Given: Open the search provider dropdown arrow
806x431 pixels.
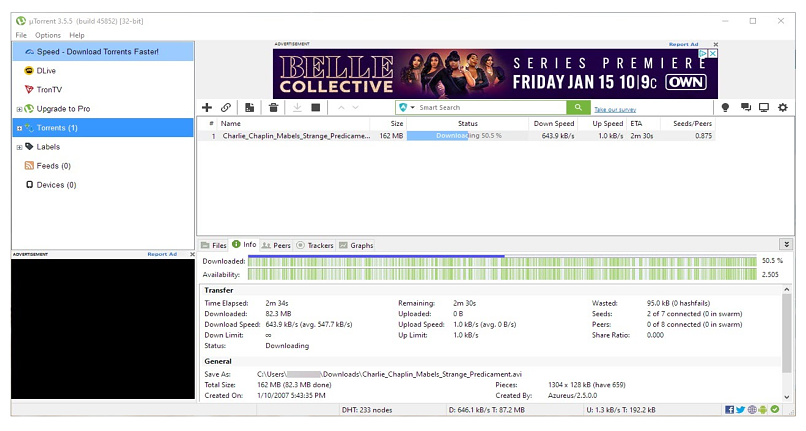Looking at the screenshot, I should tap(412, 107).
